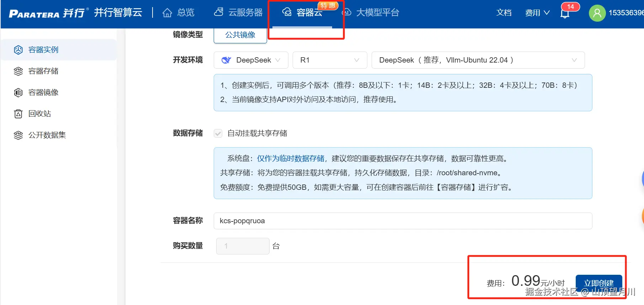This screenshot has height=305, width=644.
Task: Open the R1 version dropdown
Action: tap(330, 60)
